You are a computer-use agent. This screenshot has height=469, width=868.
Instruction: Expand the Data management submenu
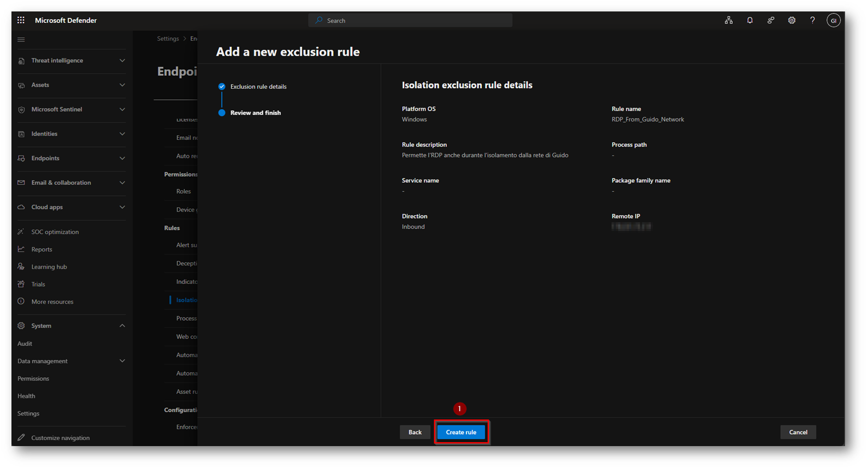(122, 361)
